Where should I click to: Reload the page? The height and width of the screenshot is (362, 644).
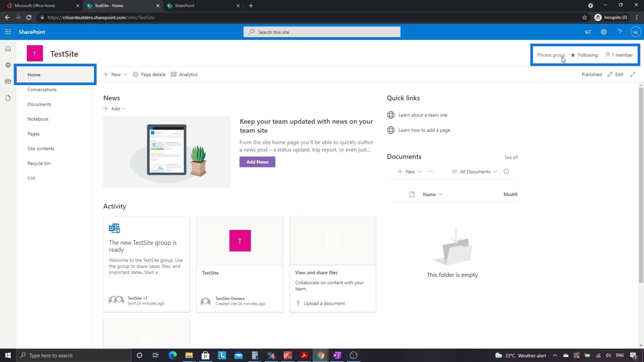[29, 17]
